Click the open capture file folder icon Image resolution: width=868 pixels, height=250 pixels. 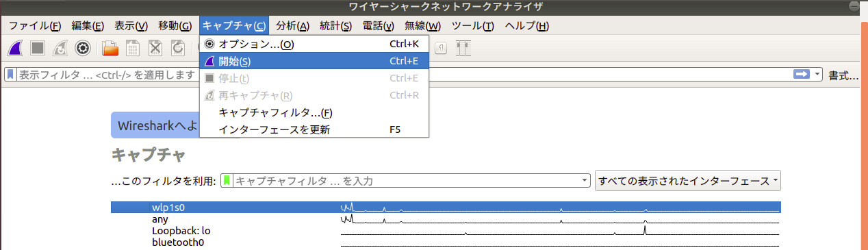(110, 48)
